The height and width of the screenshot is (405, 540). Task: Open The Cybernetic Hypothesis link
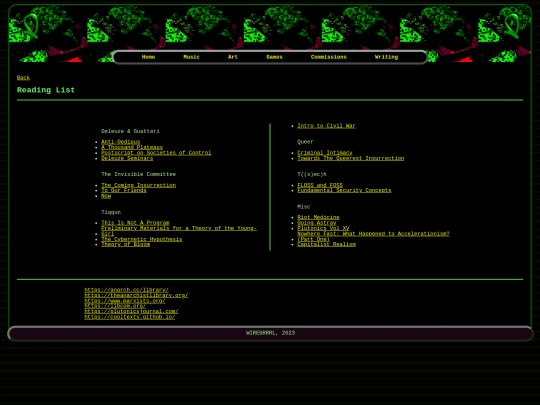[x=142, y=239]
